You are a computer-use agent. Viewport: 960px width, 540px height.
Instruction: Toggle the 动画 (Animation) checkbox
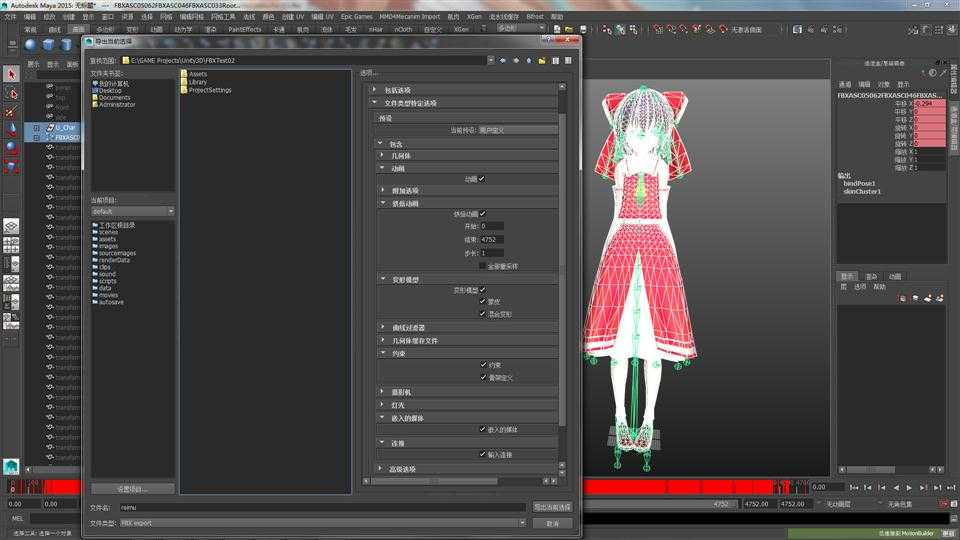tap(482, 179)
